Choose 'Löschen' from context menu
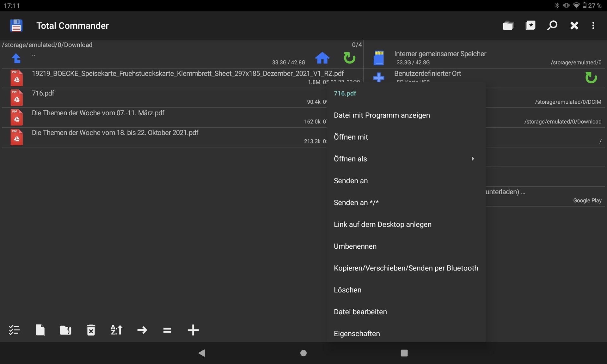Screen dimensions: 607x364 tap(347, 290)
